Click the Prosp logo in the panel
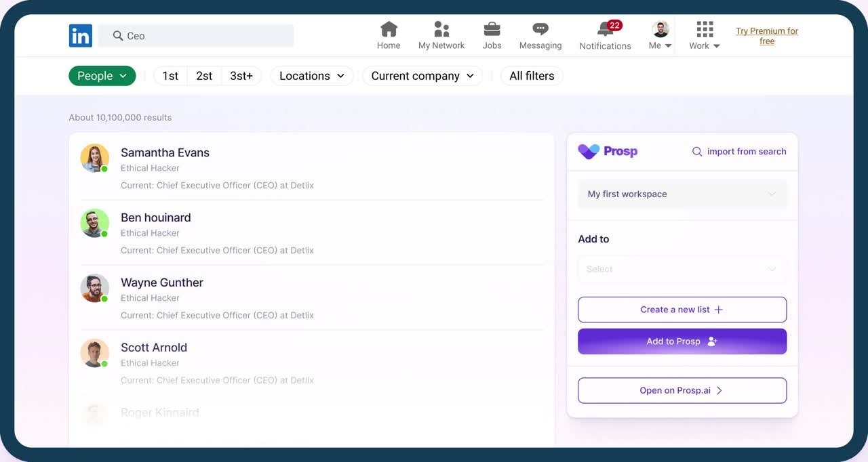 tap(607, 151)
